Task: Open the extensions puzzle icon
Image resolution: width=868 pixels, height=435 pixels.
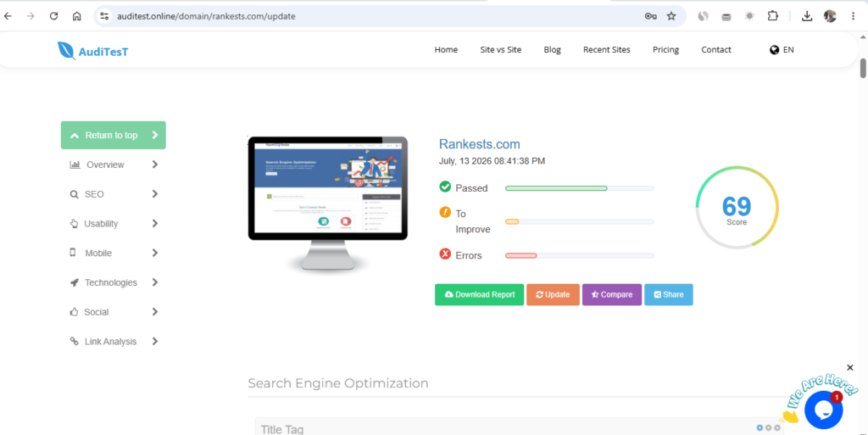Action: [773, 16]
